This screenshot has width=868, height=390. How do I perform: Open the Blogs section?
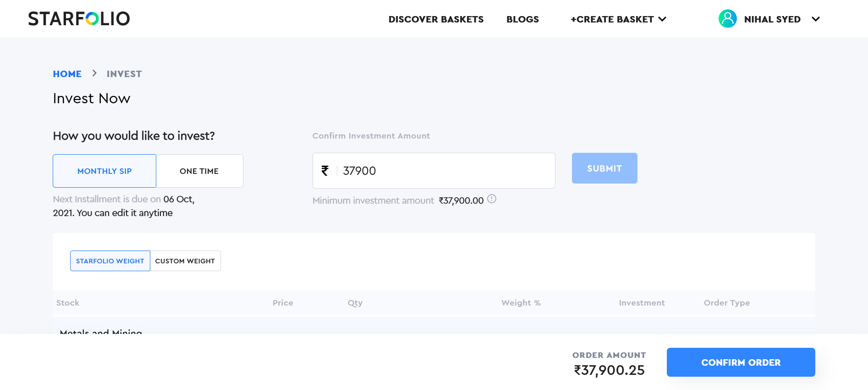(522, 19)
